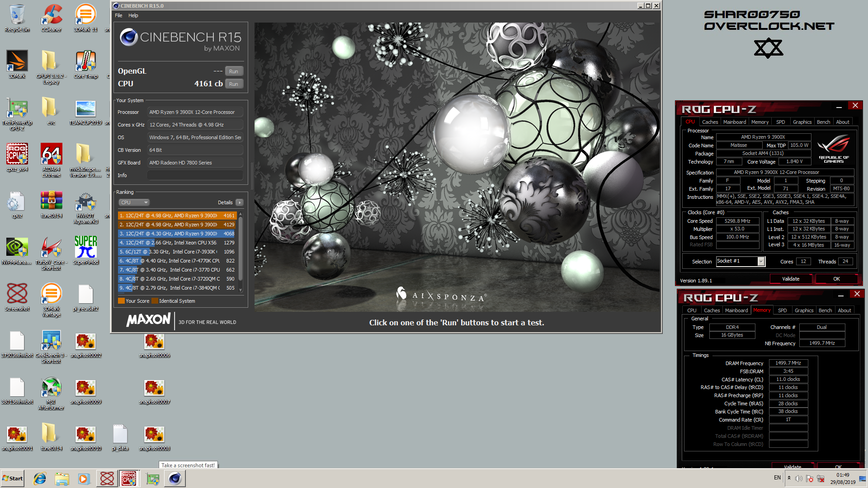Switch to CPU tab in bottom CPU-Z
Screen dimensions: 868x488
click(x=692, y=310)
